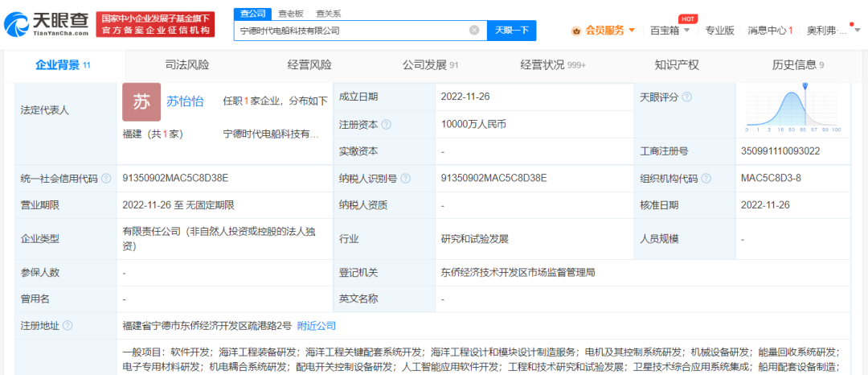
Task: Select taxpayer ID value under 纳税人识别号
Action: pyautogui.click(x=493, y=179)
